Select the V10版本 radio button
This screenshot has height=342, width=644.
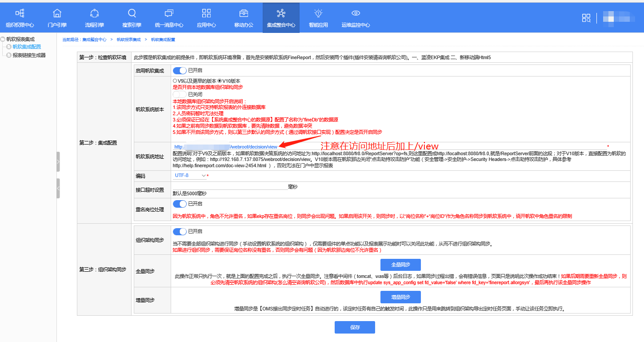click(220, 81)
